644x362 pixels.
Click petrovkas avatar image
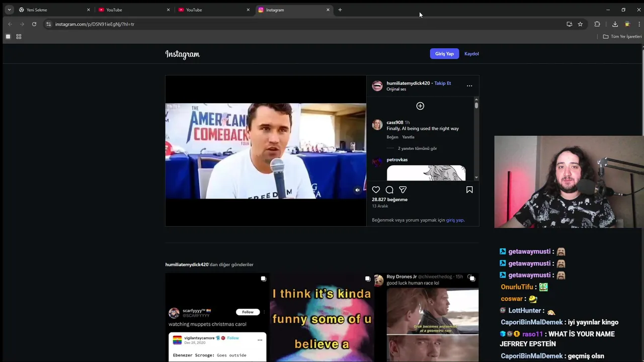377,162
